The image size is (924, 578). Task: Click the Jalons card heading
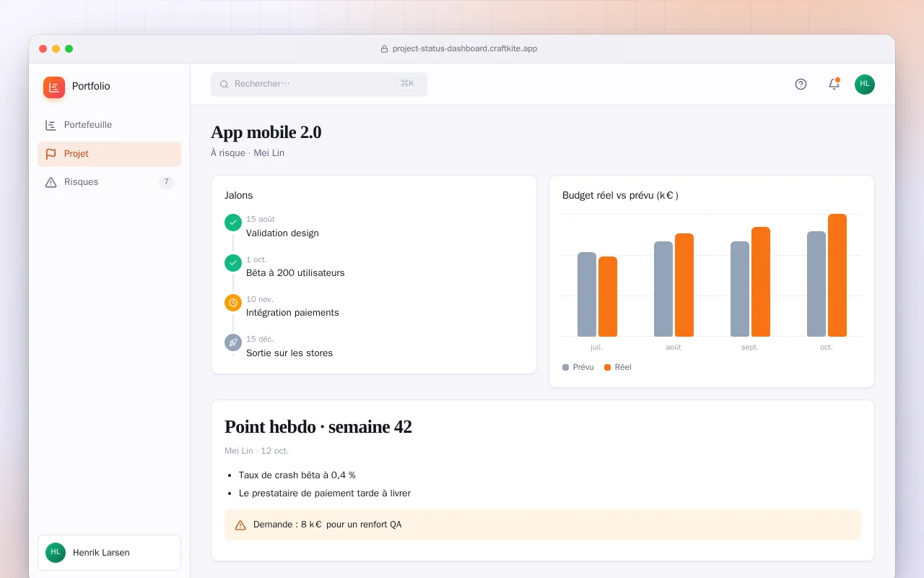[239, 195]
